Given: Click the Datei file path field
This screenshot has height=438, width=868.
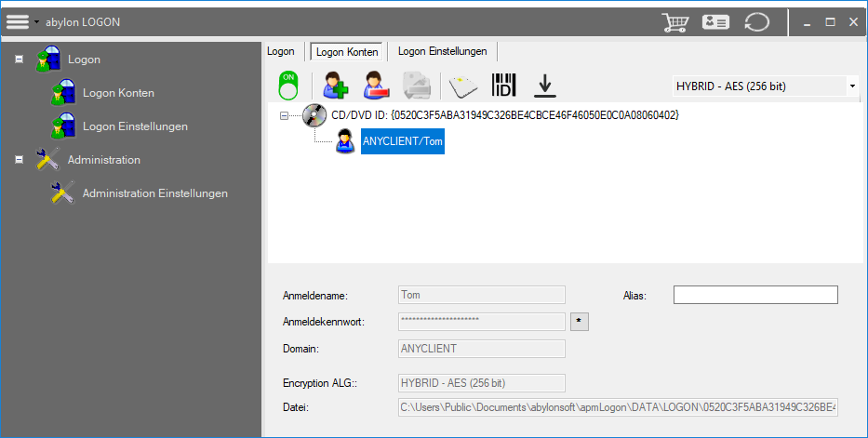Looking at the screenshot, I should [618, 407].
